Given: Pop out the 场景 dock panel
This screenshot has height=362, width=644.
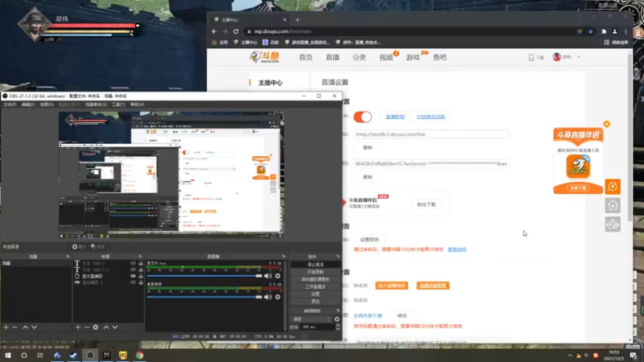Looking at the screenshot, I should point(68,257).
